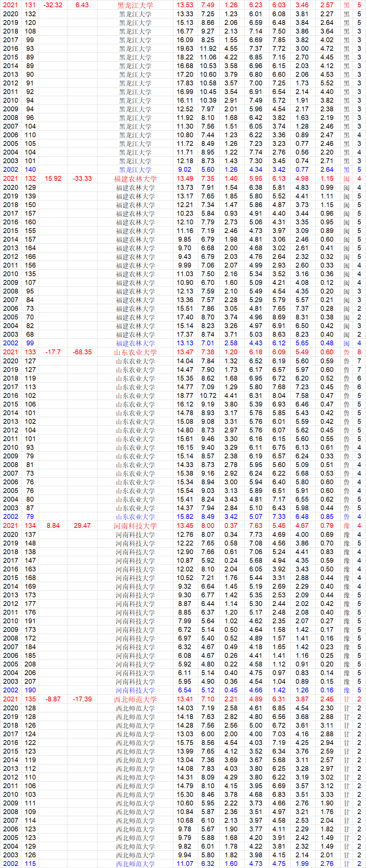Select the cell with 15.30
Screen dimensions: 366x868
[185, 794]
